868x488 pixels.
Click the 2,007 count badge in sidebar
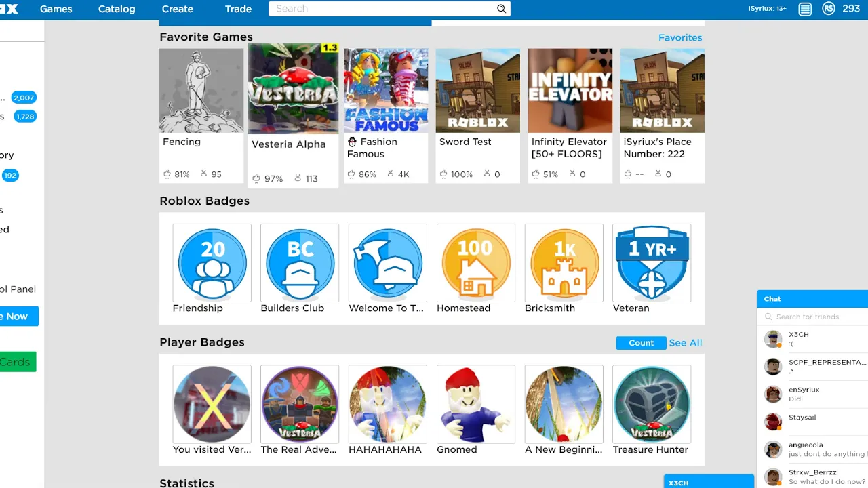pyautogui.click(x=24, y=98)
